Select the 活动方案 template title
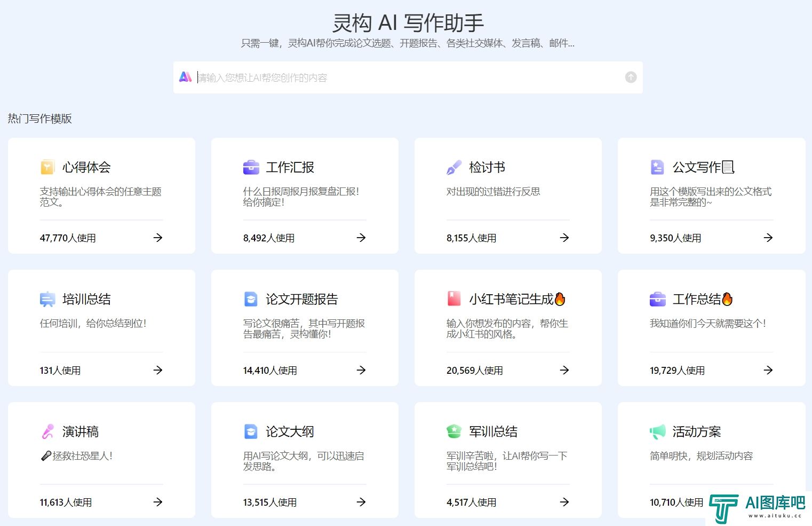 (x=697, y=431)
